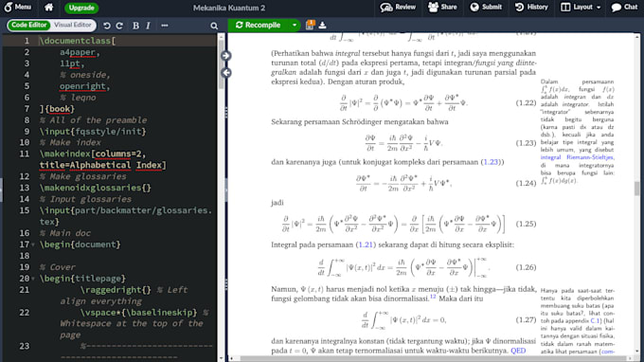This screenshot has height=362, width=644.
Task: Click the openright option on line 5
Action: [82, 86]
